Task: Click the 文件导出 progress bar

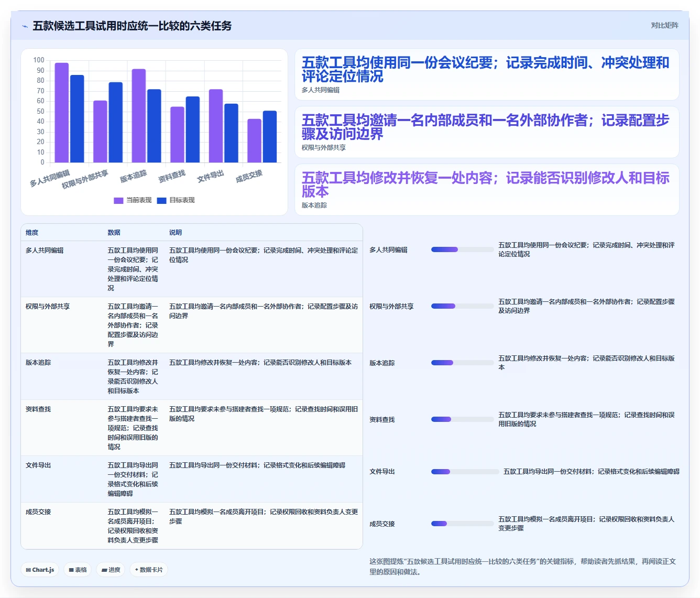Action: [465, 472]
